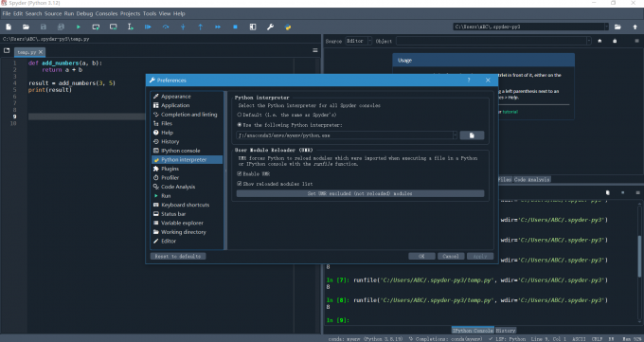The height and width of the screenshot is (342, 644).
Task: Toggle Show reloaded modules list checkbox
Action: [240, 184]
